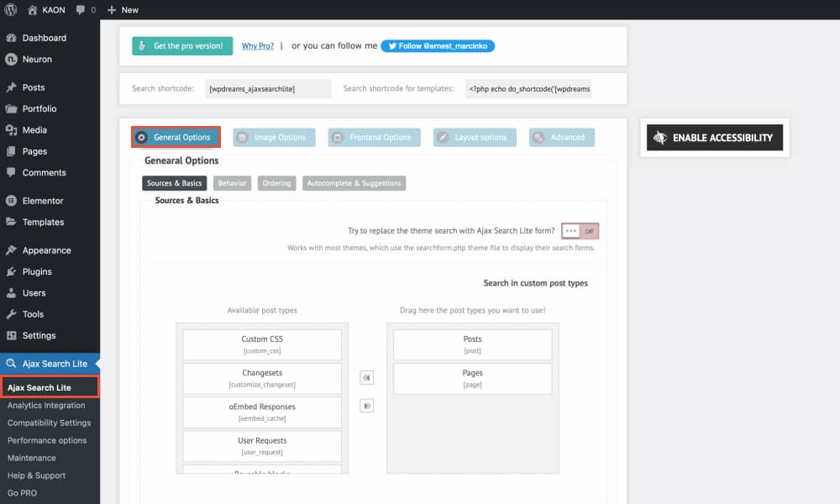Image resolution: width=840 pixels, height=504 pixels.
Task: Open Help & Support from the submenu
Action: (34, 475)
